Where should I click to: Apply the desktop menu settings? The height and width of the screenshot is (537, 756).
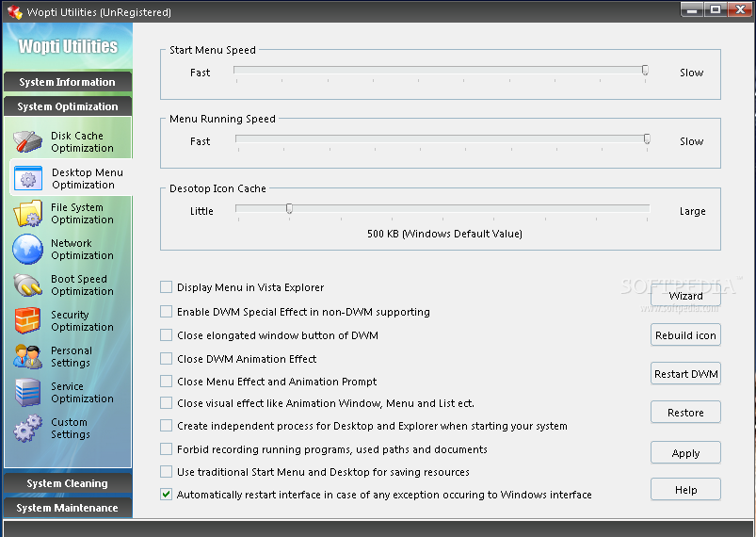point(685,452)
